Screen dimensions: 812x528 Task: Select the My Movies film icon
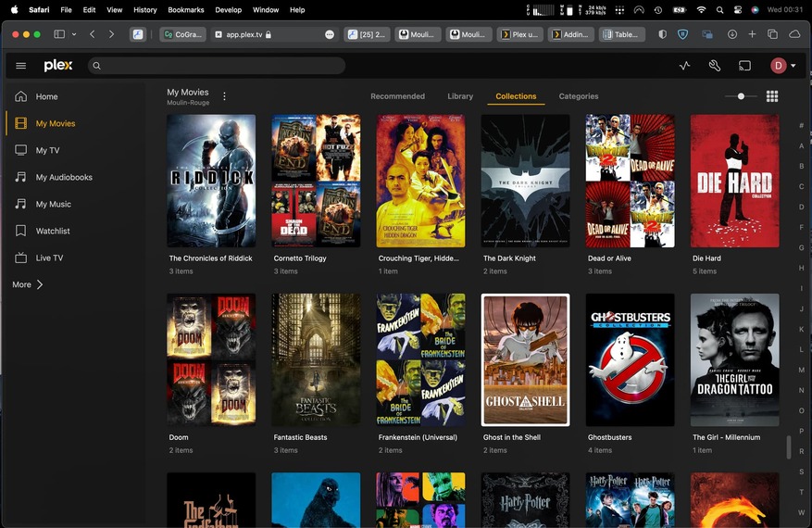(x=20, y=123)
